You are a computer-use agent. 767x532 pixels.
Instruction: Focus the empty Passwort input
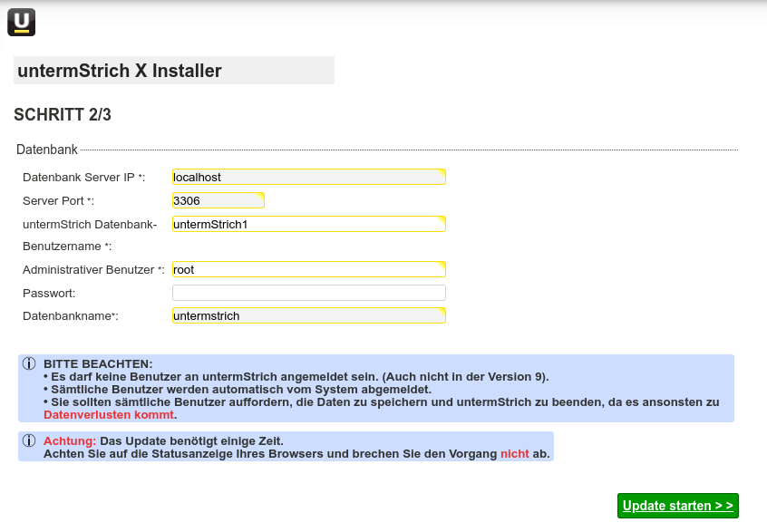click(x=308, y=293)
